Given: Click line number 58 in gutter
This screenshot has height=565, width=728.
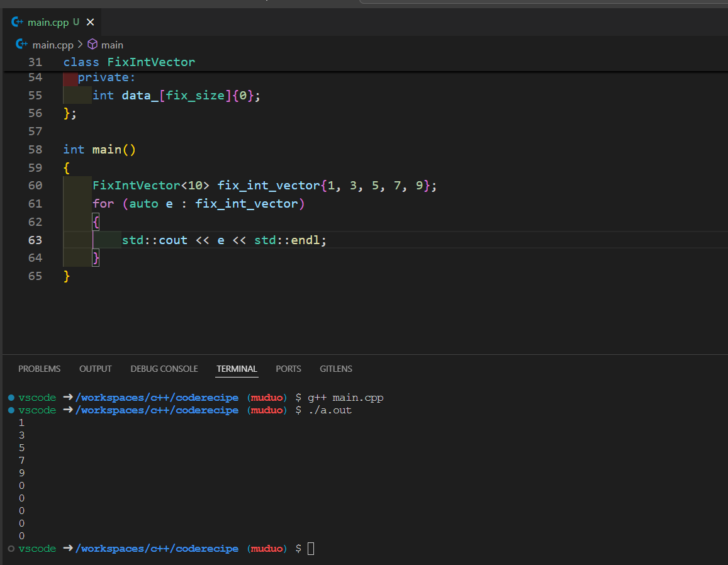Looking at the screenshot, I should [x=35, y=150].
